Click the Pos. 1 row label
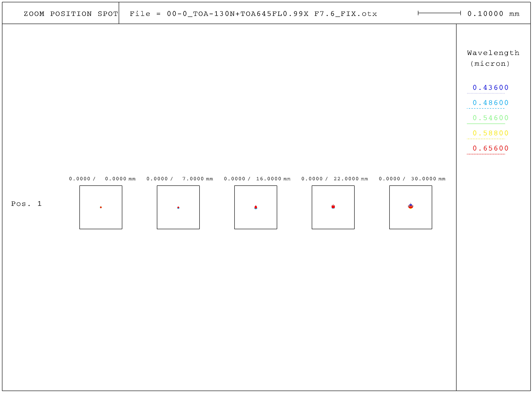The height and width of the screenshot is (393, 532). [26, 204]
